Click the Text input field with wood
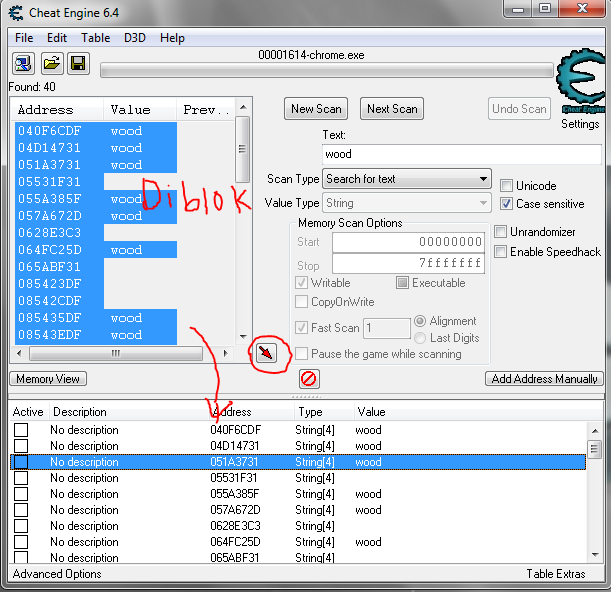The height and width of the screenshot is (592, 611). point(462,154)
